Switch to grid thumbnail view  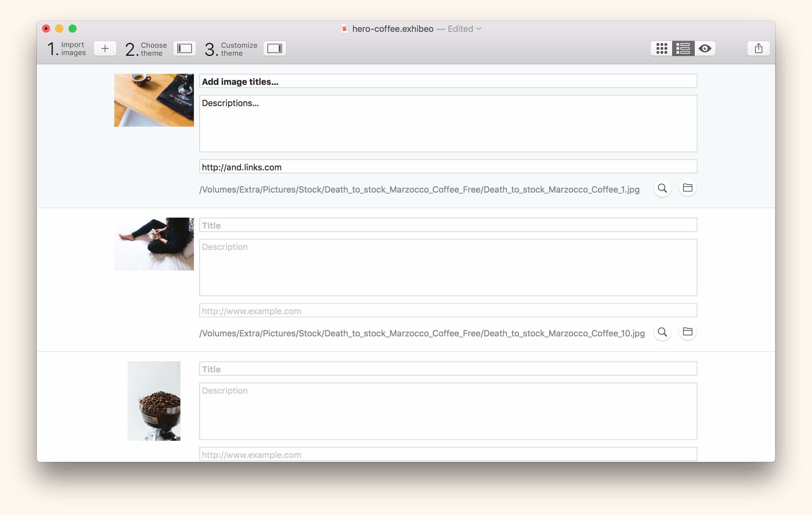[x=661, y=48]
